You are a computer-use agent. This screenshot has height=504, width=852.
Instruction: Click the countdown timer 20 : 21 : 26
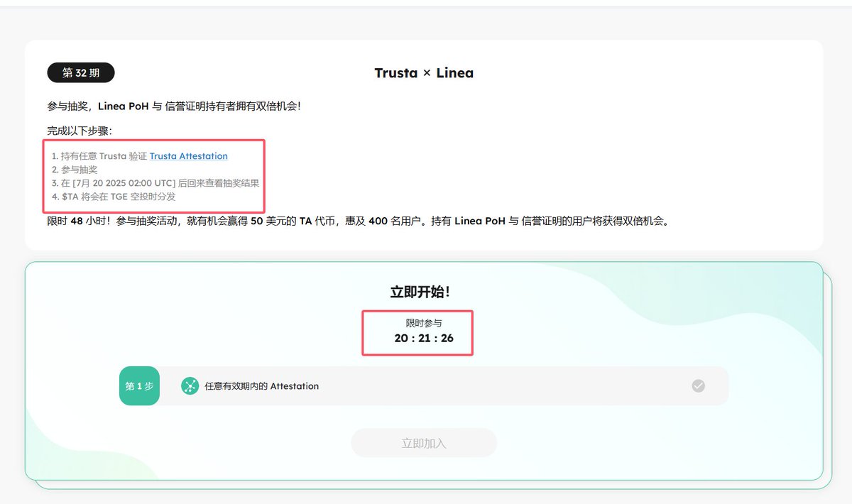pyautogui.click(x=424, y=338)
